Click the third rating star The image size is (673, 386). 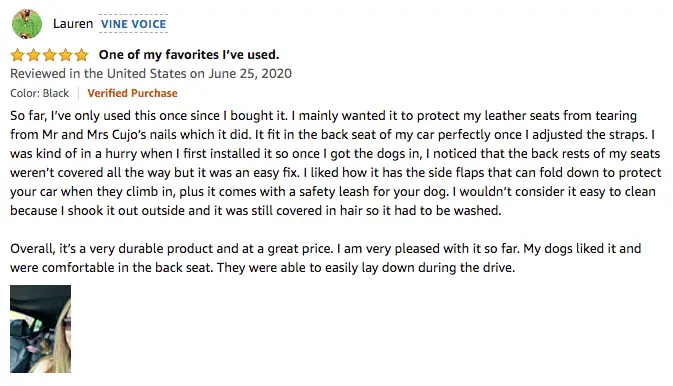(x=49, y=55)
